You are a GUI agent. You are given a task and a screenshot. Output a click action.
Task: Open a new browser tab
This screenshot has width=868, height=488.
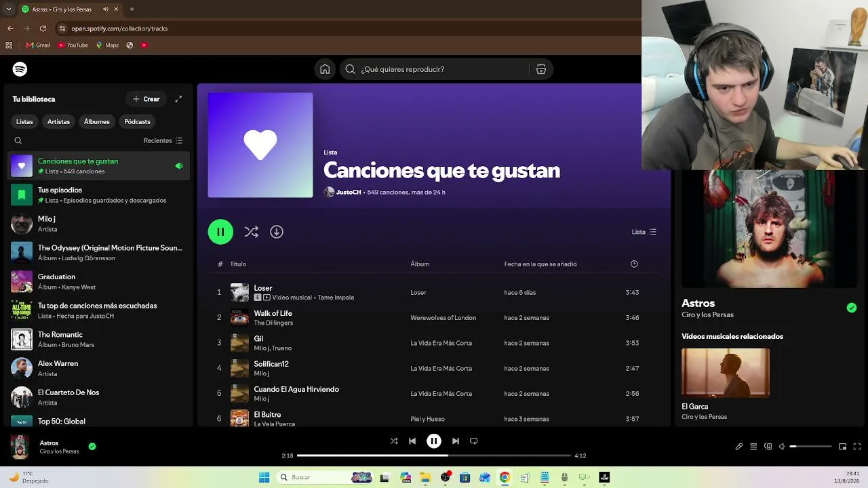pos(132,9)
